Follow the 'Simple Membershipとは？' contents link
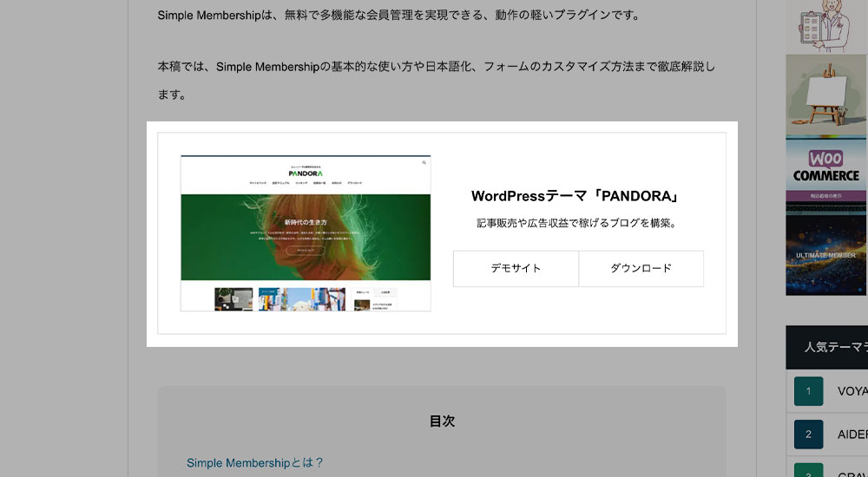The image size is (868, 477). click(x=254, y=462)
